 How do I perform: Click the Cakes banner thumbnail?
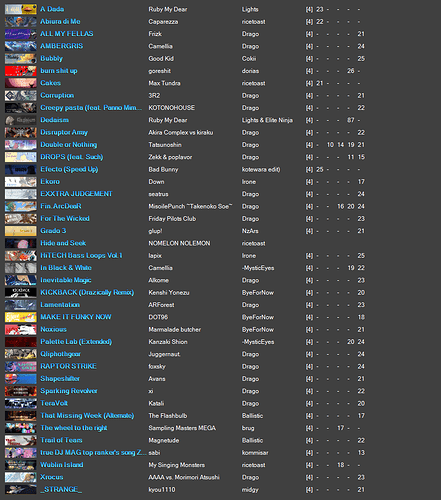(21, 83)
